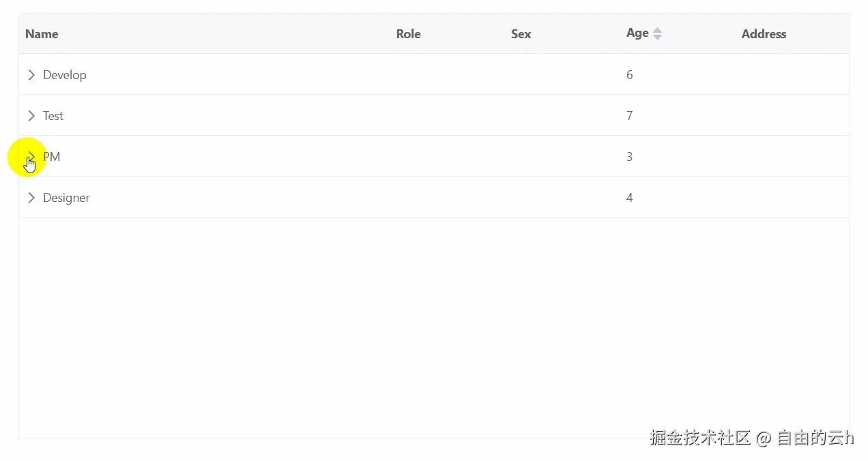
Task: Sort by clicking the Age header label
Action: 637,33
